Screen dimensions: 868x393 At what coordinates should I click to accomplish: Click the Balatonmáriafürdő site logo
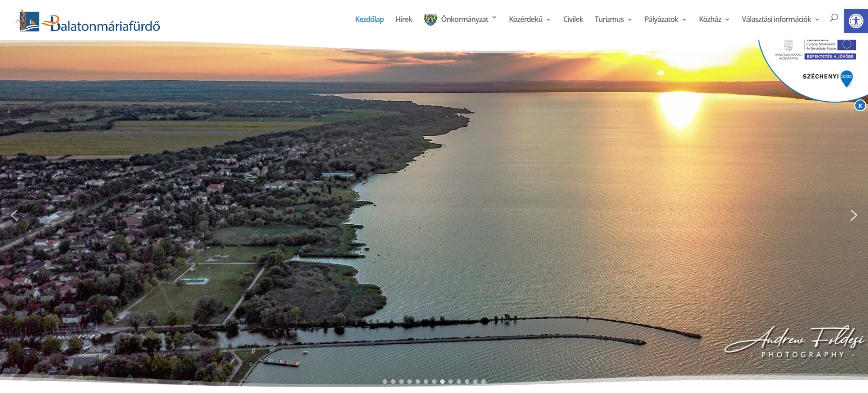(88, 21)
